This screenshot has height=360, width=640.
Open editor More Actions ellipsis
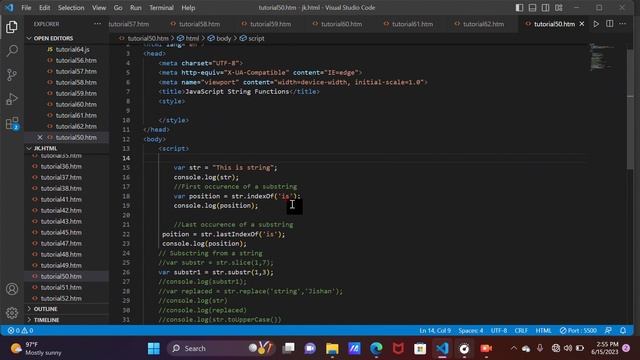coord(622,24)
